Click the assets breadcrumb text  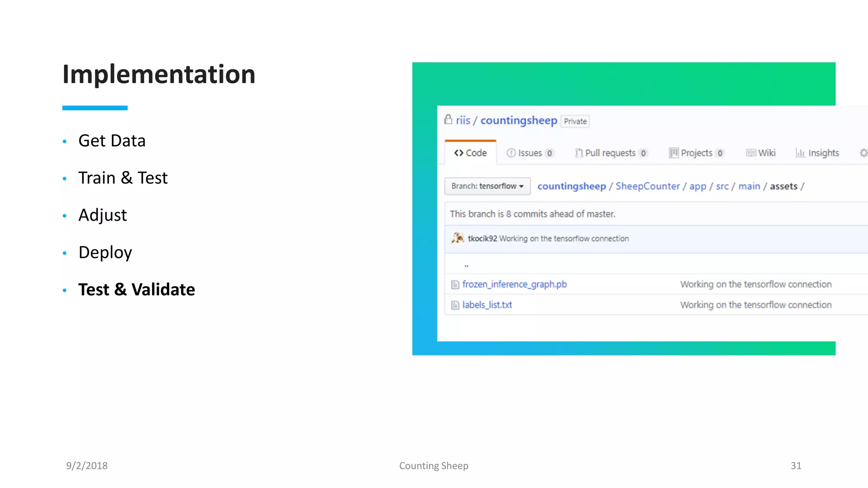pyautogui.click(x=784, y=186)
